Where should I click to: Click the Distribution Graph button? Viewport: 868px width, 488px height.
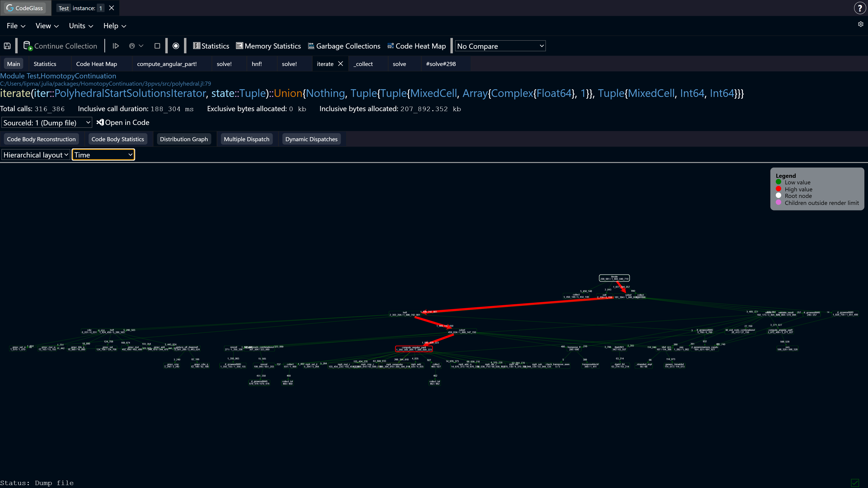(x=184, y=139)
